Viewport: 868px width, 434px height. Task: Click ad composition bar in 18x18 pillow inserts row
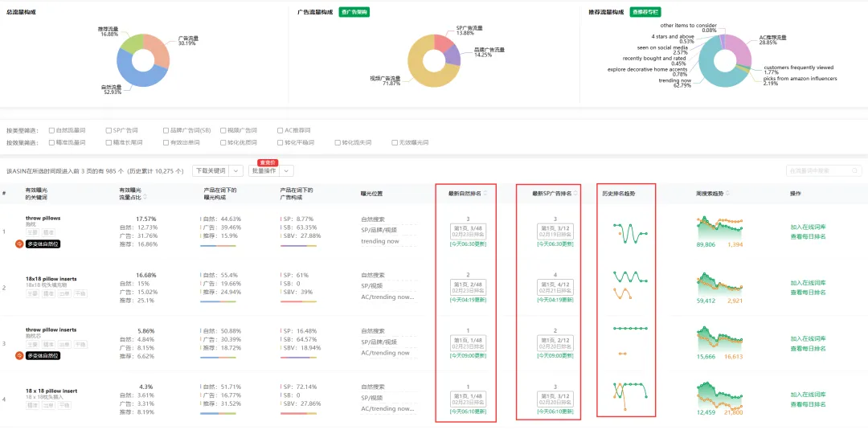tap(298, 301)
